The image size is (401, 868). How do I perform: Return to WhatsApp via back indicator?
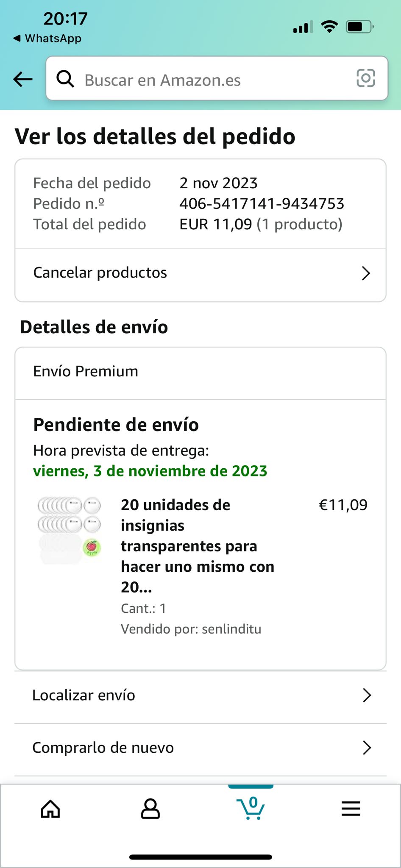pyautogui.click(x=47, y=39)
